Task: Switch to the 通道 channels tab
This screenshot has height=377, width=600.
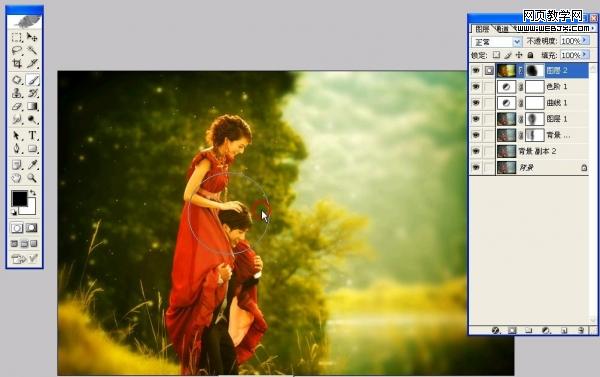Action: pyautogui.click(x=502, y=29)
